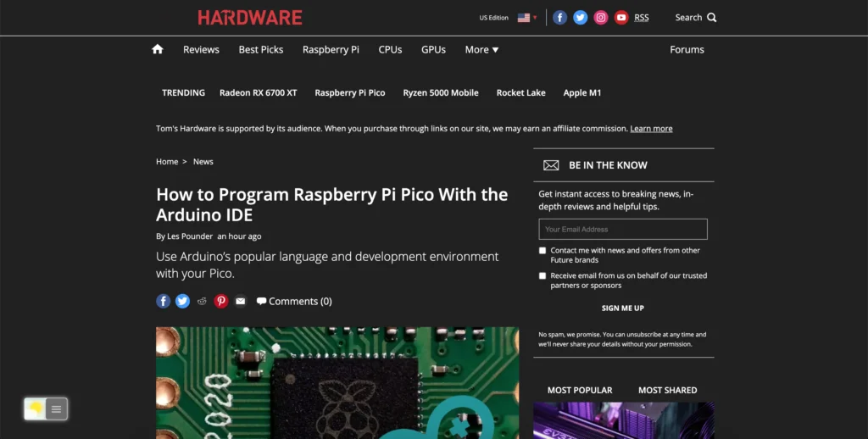The height and width of the screenshot is (439, 868).
Task: Open trending topic Rocket Lake
Action: click(521, 93)
